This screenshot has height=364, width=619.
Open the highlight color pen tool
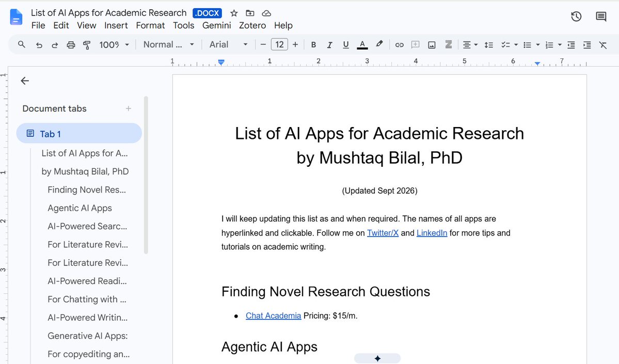pyautogui.click(x=379, y=44)
